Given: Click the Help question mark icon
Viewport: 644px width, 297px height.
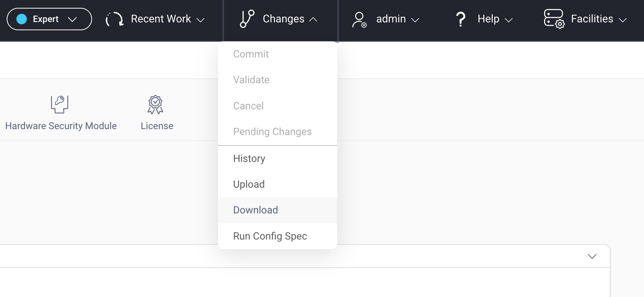Looking at the screenshot, I should click(461, 19).
